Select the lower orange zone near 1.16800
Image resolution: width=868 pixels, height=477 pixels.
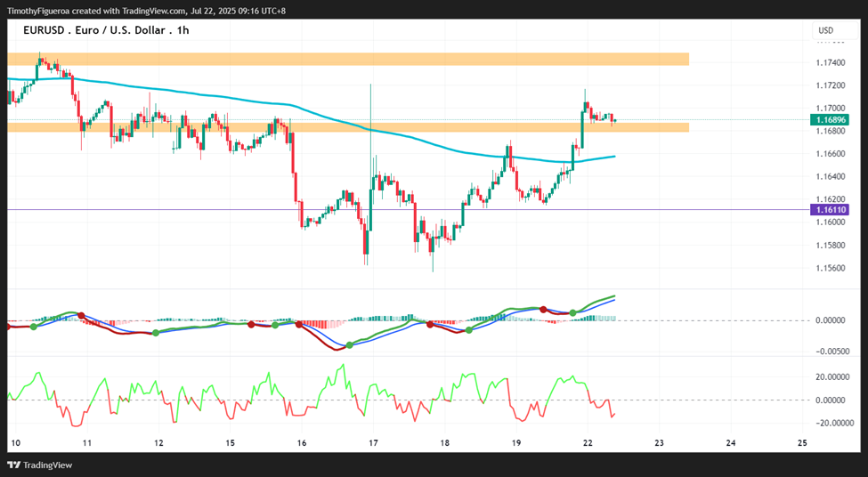click(x=348, y=128)
